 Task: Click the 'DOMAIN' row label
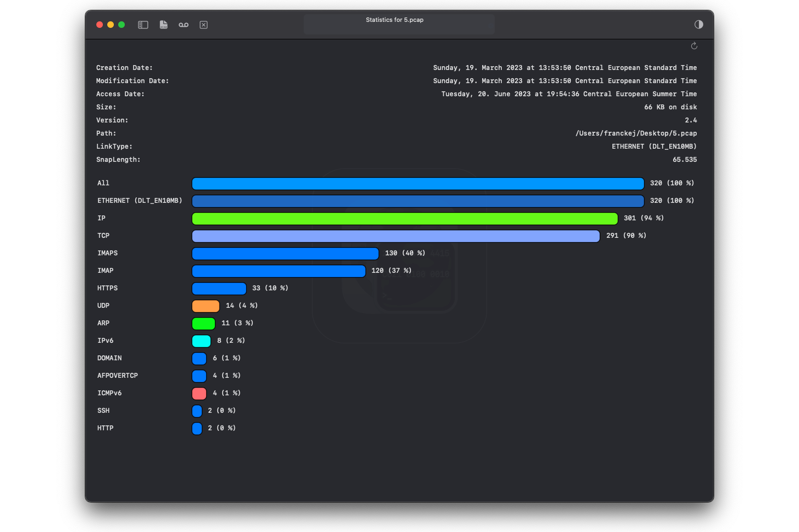click(x=109, y=358)
